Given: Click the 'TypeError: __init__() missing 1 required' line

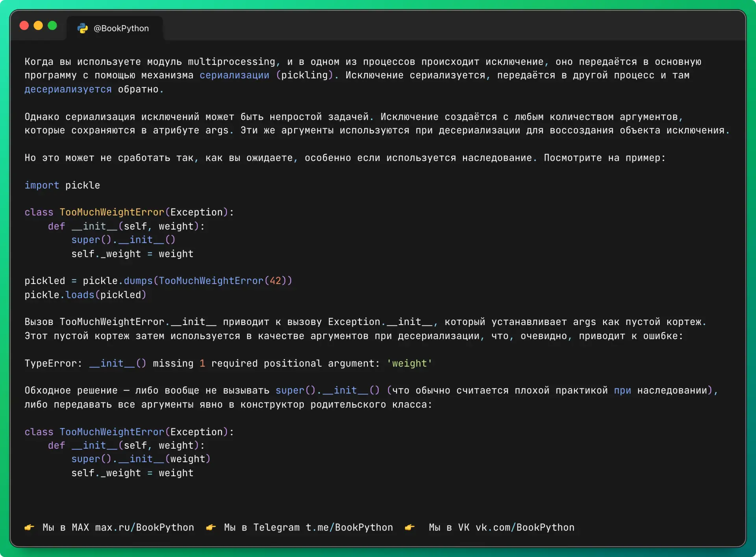Looking at the screenshot, I should 228,364.
